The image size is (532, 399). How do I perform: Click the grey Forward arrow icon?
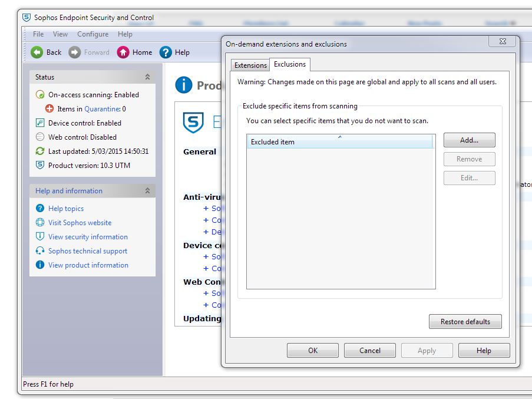[x=75, y=52]
